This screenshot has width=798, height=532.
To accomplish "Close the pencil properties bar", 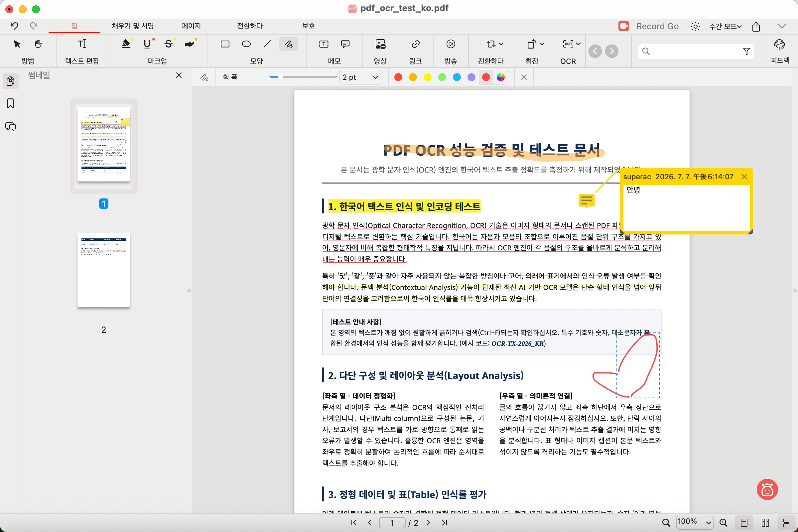I will pos(524,77).
